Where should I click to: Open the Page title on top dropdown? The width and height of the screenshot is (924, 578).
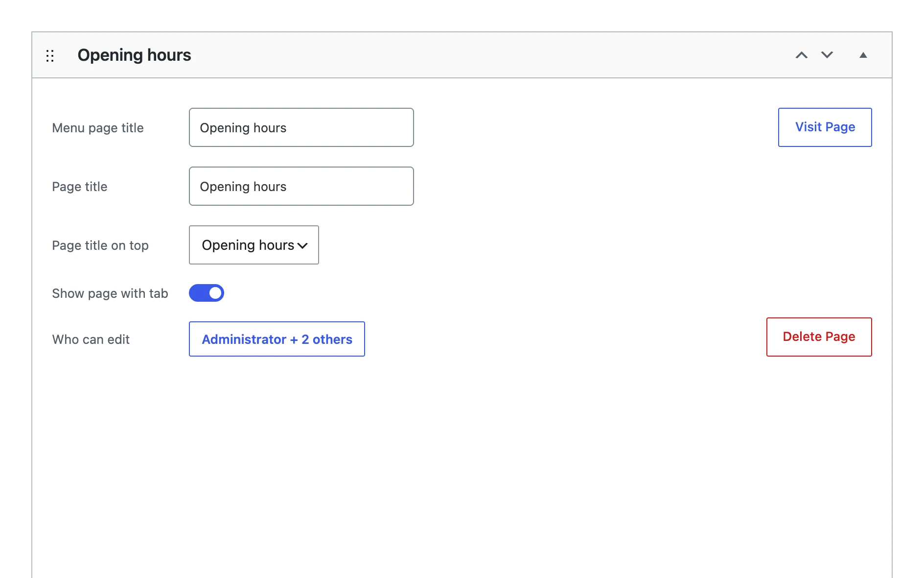(254, 245)
